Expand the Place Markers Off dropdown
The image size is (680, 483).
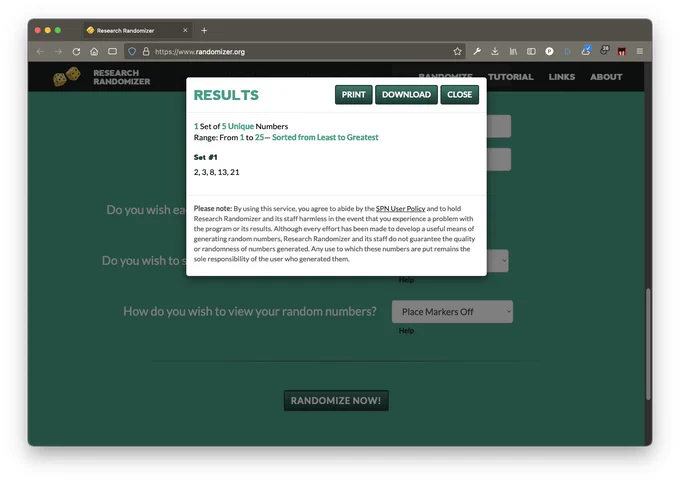point(452,312)
